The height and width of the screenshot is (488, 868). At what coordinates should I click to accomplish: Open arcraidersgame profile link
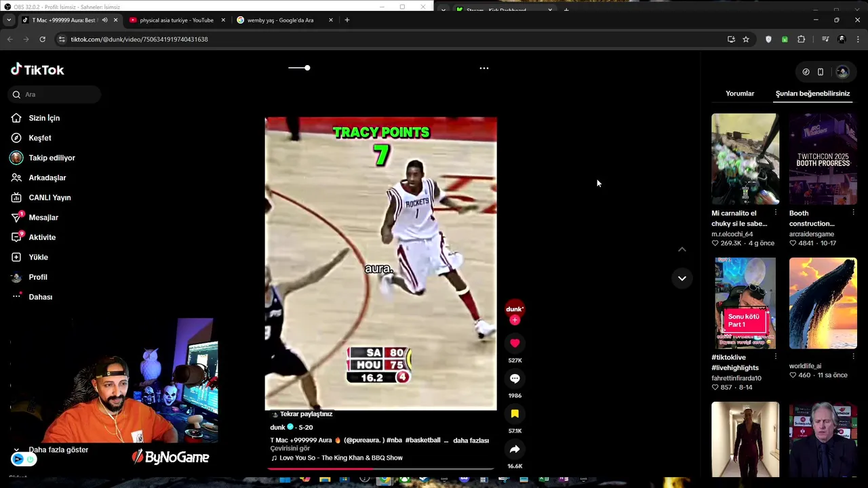tap(812, 234)
